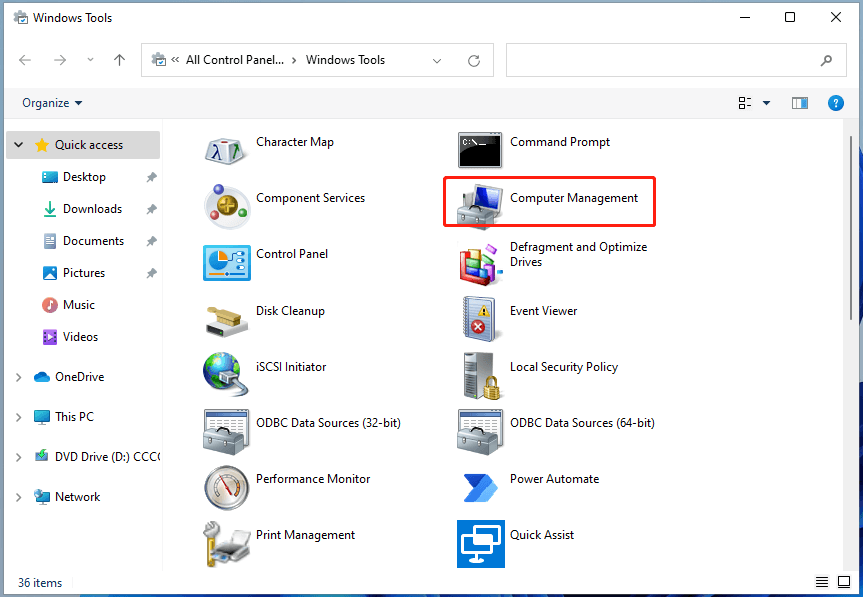Open Quick Assist

(x=542, y=534)
